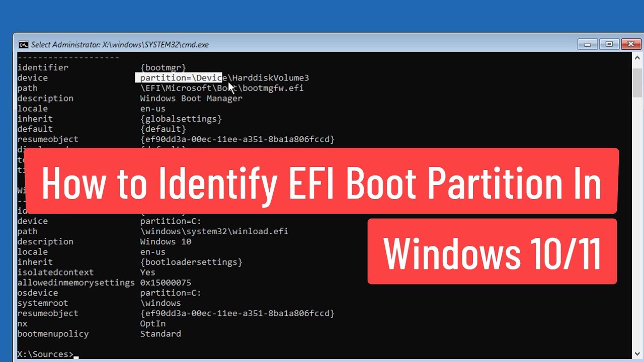Click resumeobject GUID in Windows 10 section

coord(237,313)
